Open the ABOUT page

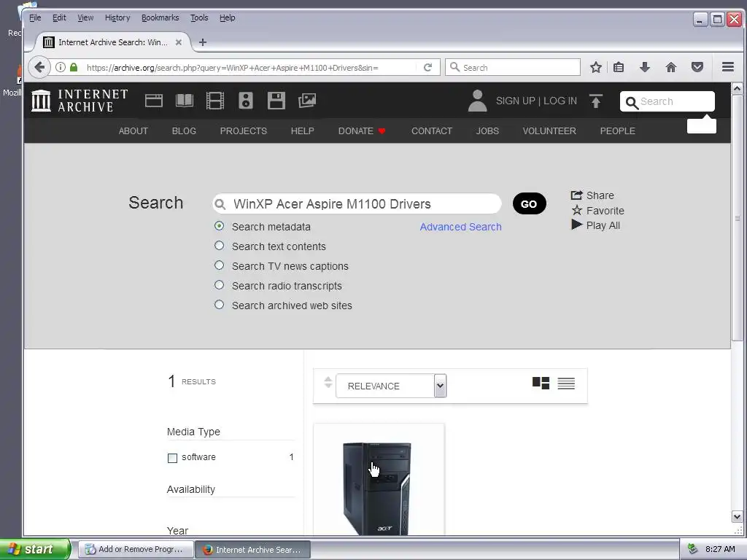click(x=133, y=131)
